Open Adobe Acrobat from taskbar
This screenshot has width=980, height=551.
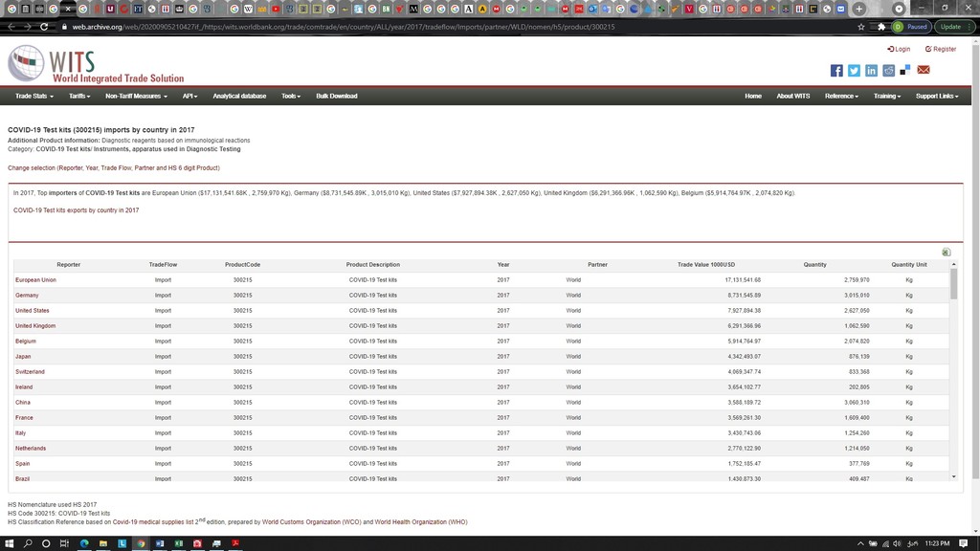tap(235, 543)
